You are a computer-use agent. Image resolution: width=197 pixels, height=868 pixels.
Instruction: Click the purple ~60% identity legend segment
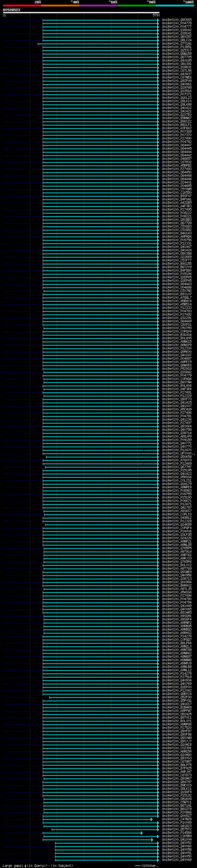click(98, 6)
